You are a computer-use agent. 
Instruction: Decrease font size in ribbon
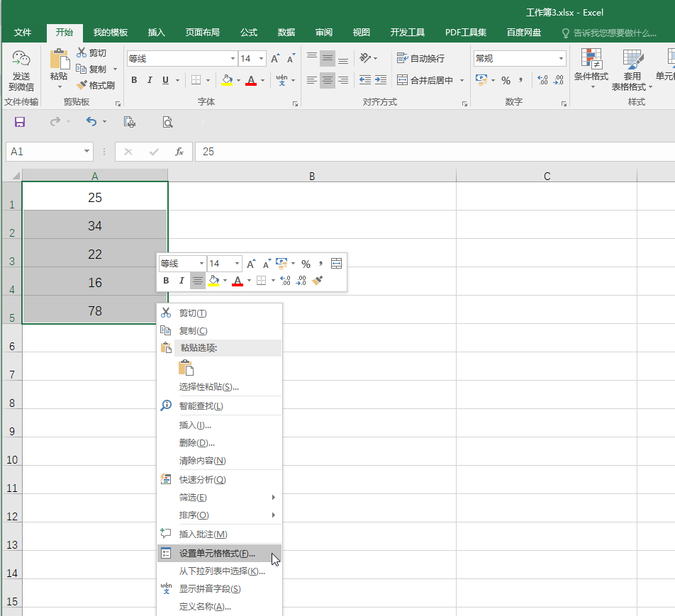[x=291, y=59]
